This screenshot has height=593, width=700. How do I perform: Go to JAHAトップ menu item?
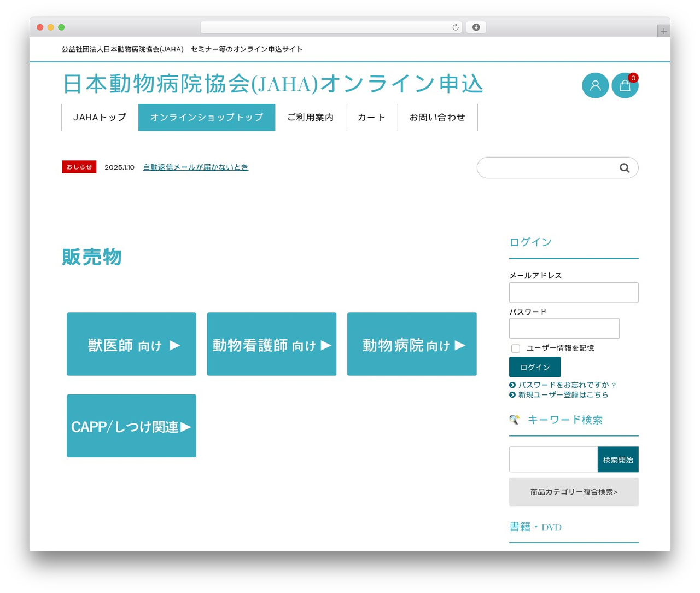click(x=100, y=118)
